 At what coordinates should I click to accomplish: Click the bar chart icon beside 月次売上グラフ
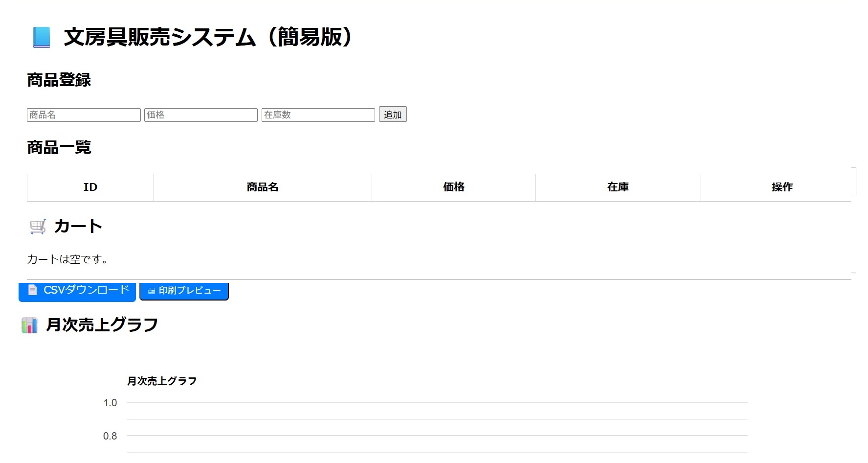29,325
